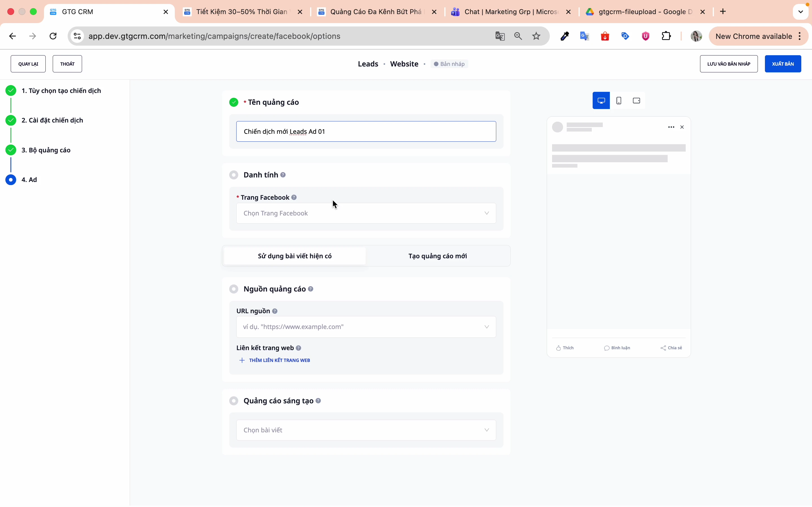Image resolution: width=812 pixels, height=507 pixels.
Task: Switch to the Tạo quảng cáo mới tab
Action: tap(438, 256)
